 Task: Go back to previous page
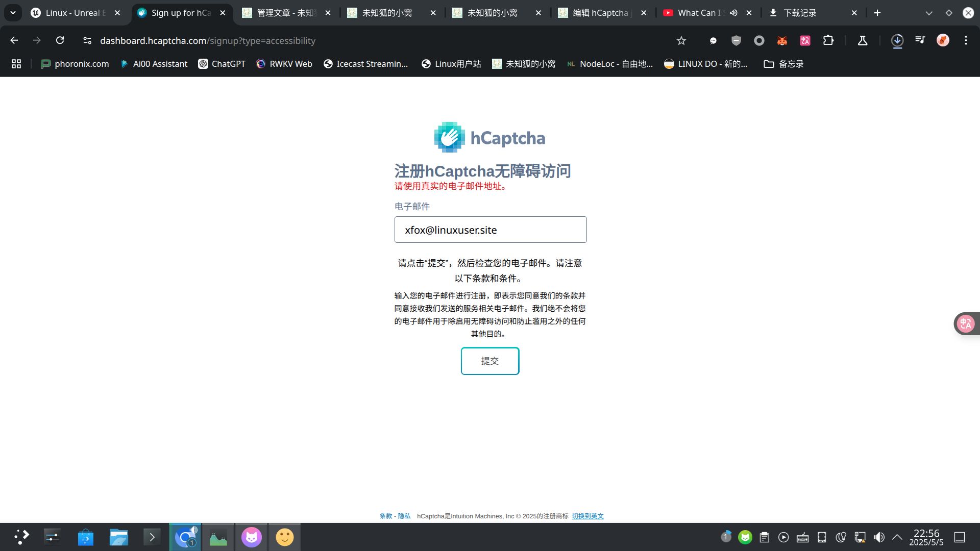tap(14, 40)
